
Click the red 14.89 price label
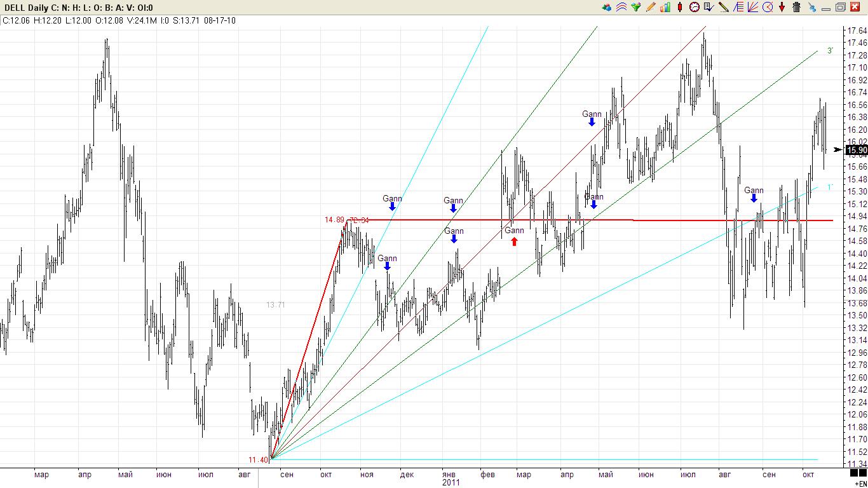[x=334, y=220]
